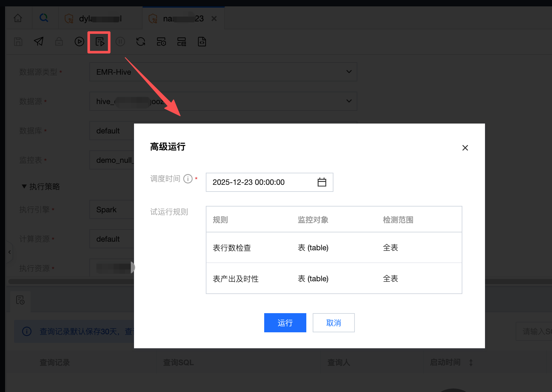The width and height of the screenshot is (552, 392).
Task: Open 数据源类型 EMR-Hive dropdown
Action: [x=223, y=72]
